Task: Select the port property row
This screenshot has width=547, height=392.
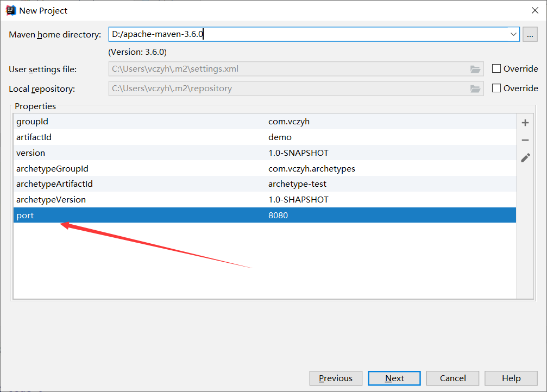Action: 265,215
